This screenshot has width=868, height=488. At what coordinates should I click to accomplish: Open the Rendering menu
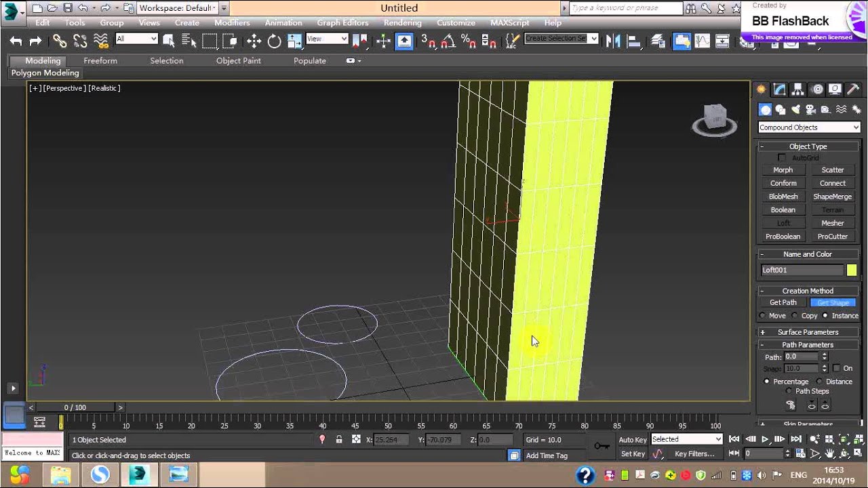402,22
